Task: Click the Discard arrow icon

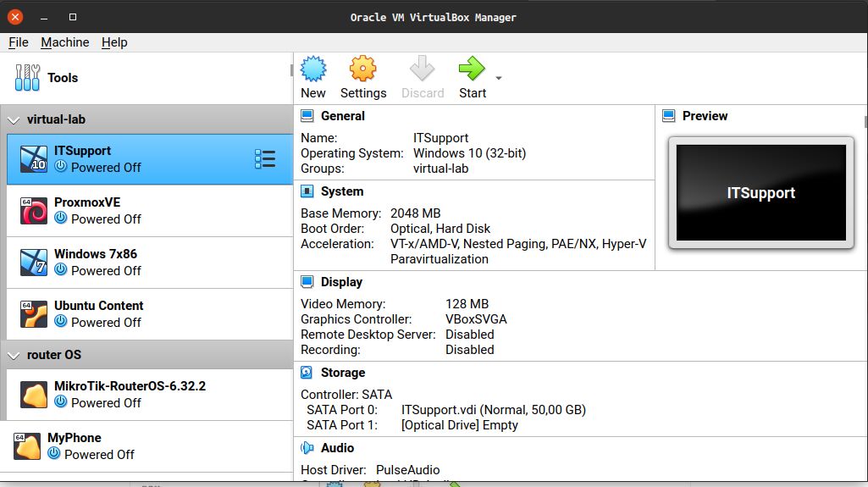Action: pyautogui.click(x=423, y=69)
